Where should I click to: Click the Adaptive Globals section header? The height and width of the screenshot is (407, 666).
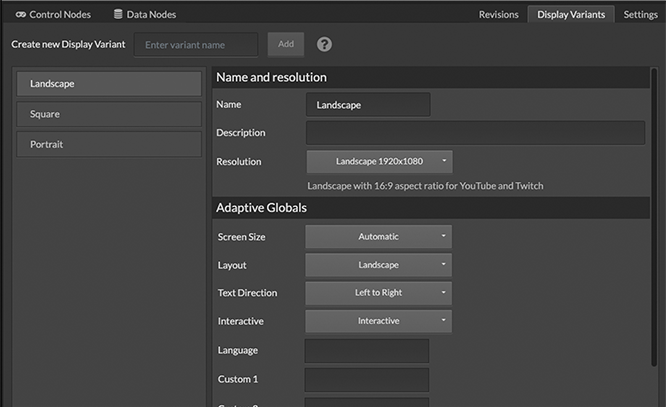pos(431,208)
